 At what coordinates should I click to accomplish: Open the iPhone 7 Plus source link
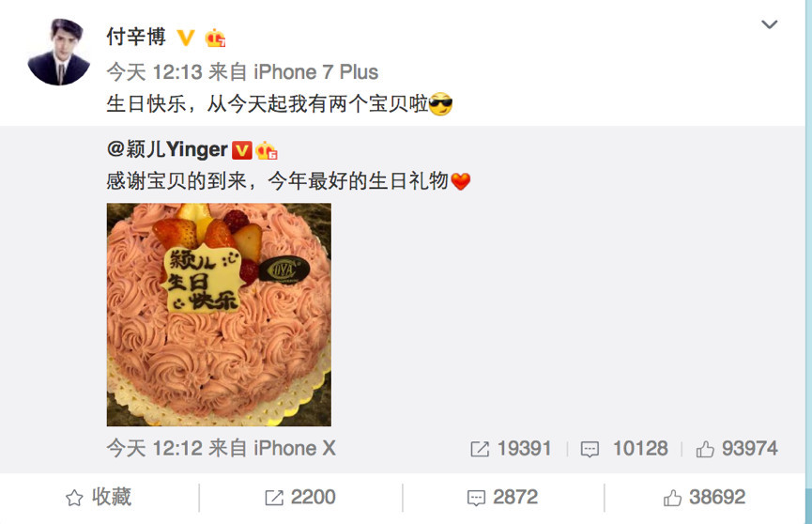pos(315,71)
